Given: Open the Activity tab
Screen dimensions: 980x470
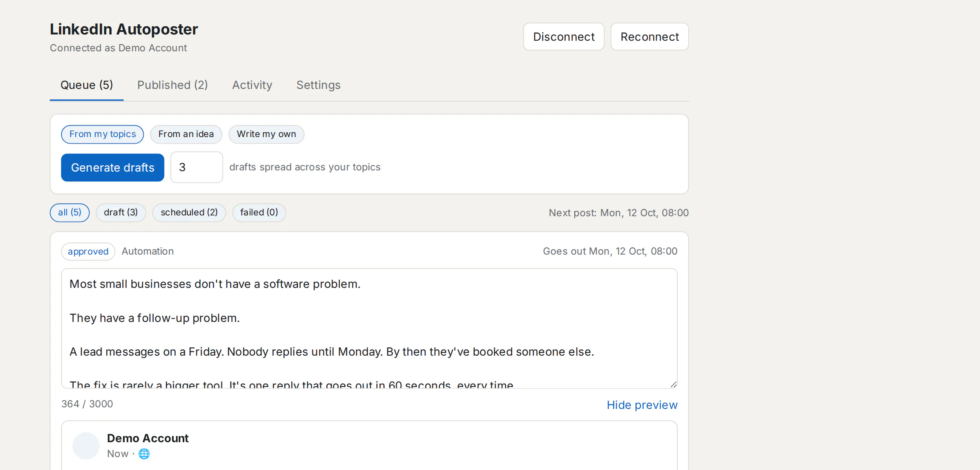Looking at the screenshot, I should (x=252, y=85).
